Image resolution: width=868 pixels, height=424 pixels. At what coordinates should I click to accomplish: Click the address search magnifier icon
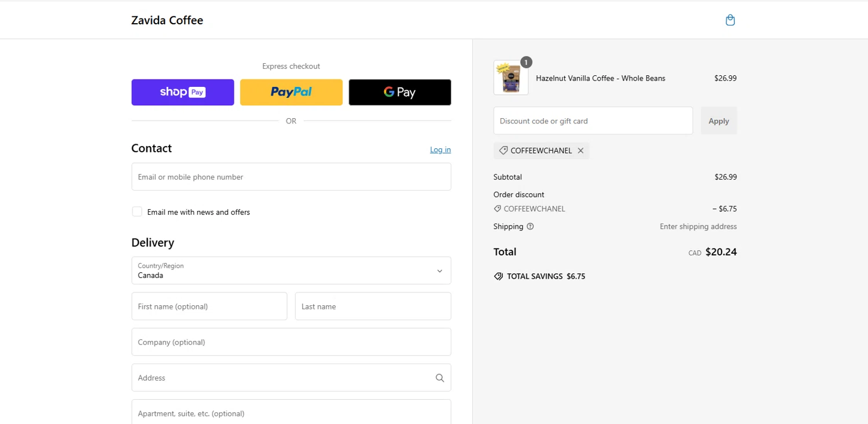click(440, 378)
